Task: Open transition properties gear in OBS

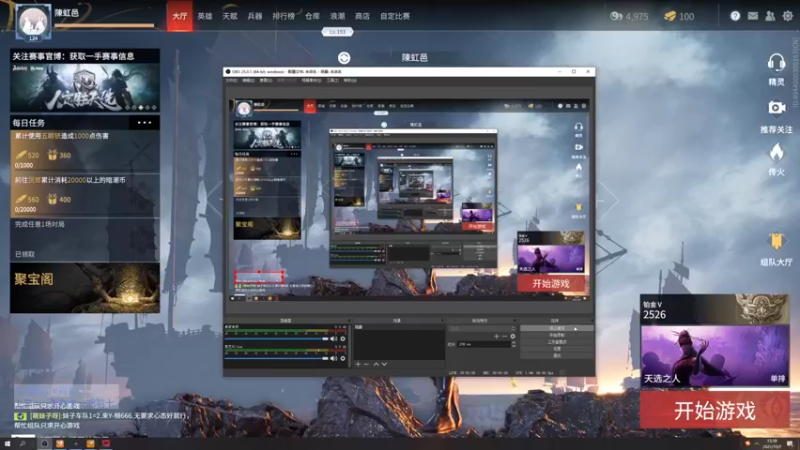Action: point(513,336)
